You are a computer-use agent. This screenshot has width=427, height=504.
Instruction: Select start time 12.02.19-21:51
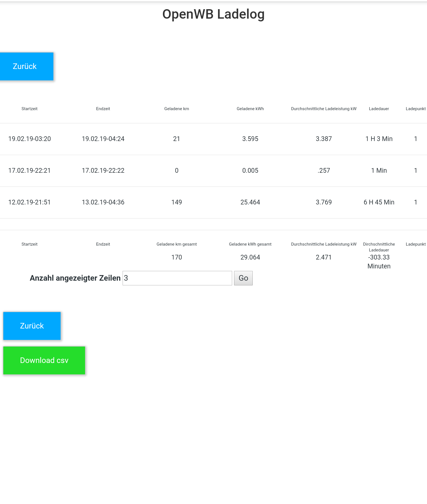pos(29,202)
